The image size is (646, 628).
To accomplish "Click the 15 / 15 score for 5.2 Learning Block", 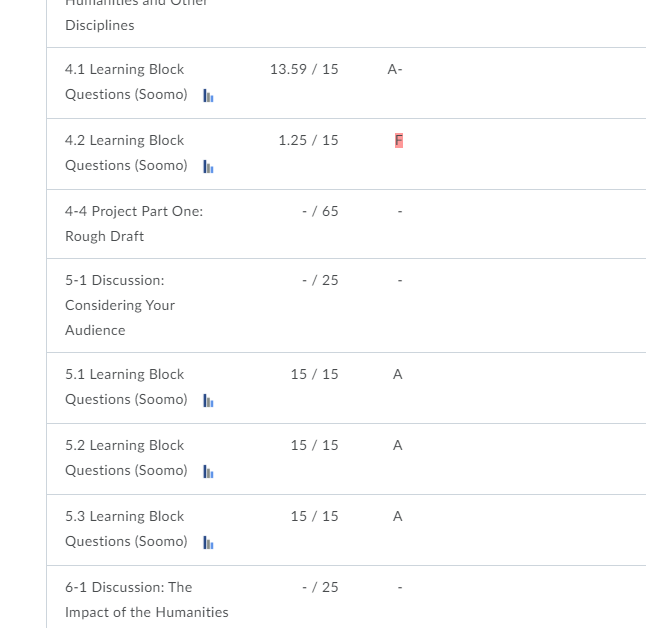I will coord(314,445).
